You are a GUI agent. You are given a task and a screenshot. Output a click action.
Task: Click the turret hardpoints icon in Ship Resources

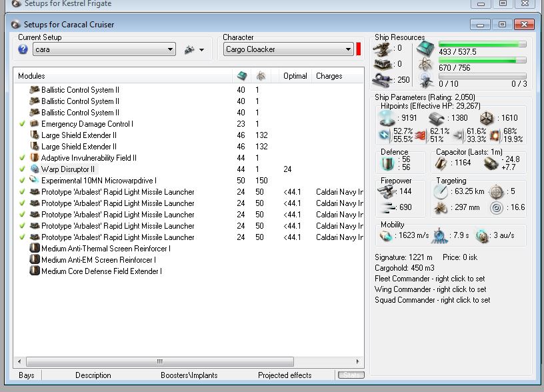point(382,49)
